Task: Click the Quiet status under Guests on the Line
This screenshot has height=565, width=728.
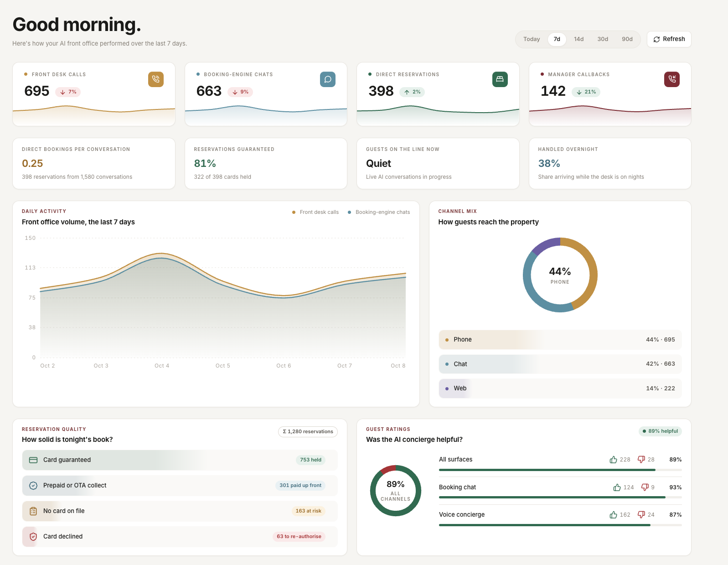Action: 379,164
